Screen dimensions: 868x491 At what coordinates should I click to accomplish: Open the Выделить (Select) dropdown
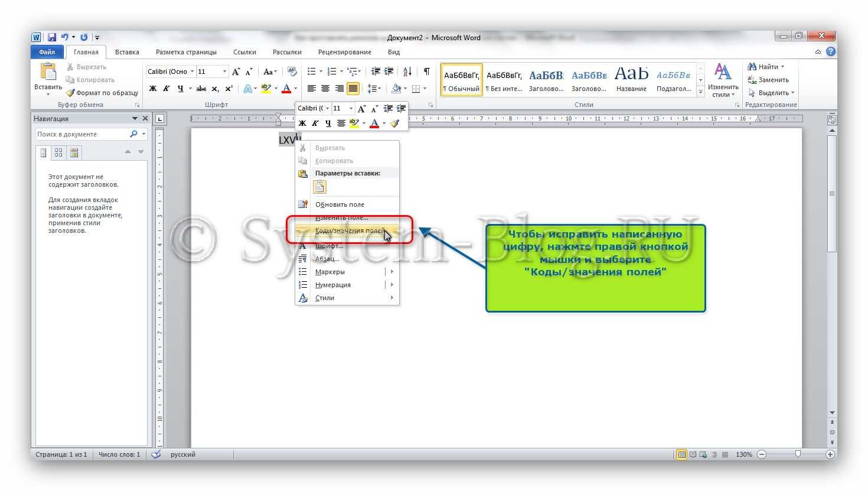(771, 93)
